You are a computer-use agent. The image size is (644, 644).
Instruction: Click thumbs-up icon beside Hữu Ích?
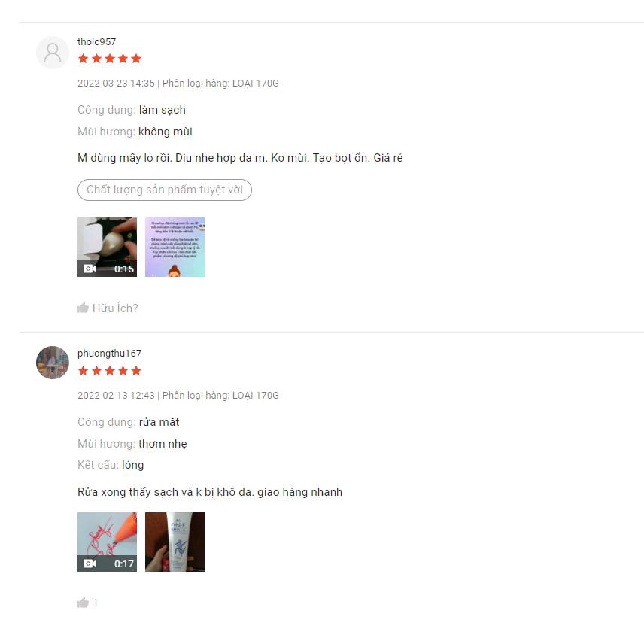pyautogui.click(x=83, y=308)
